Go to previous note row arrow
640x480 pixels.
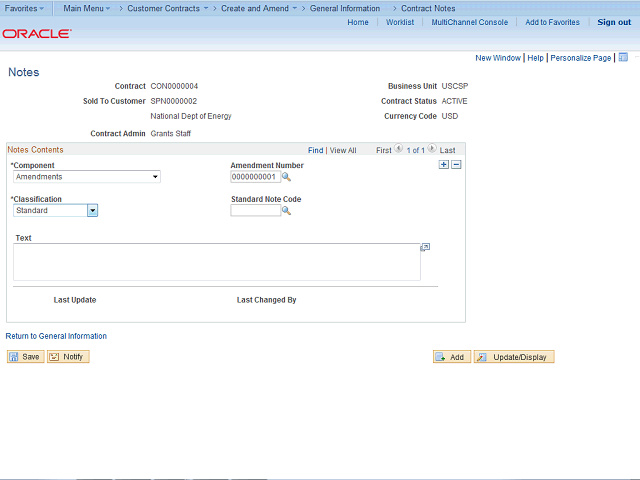pos(398,148)
